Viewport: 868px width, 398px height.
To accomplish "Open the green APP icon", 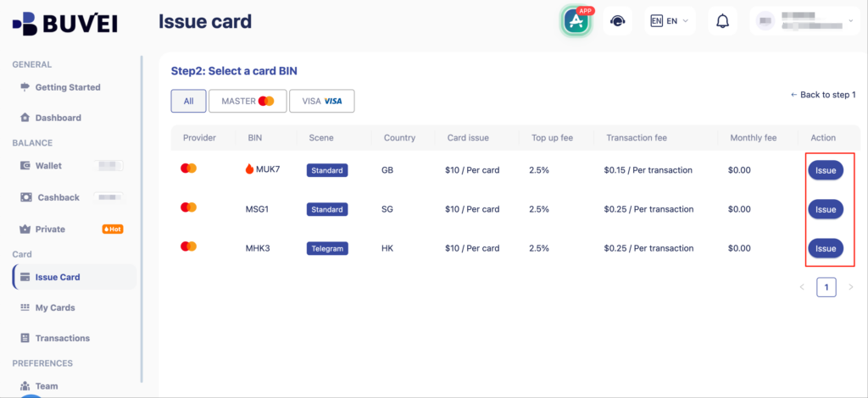I will click(576, 21).
